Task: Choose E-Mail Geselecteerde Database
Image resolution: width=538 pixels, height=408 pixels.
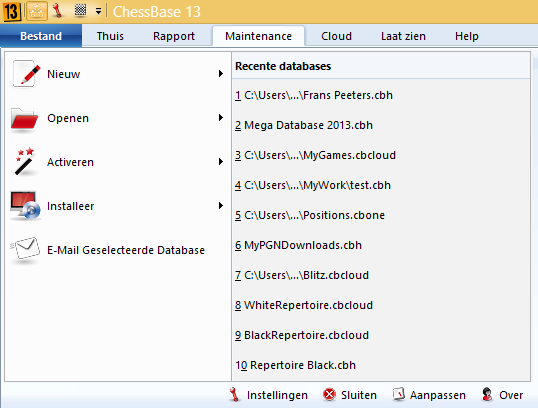Action: tap(117, 250)
